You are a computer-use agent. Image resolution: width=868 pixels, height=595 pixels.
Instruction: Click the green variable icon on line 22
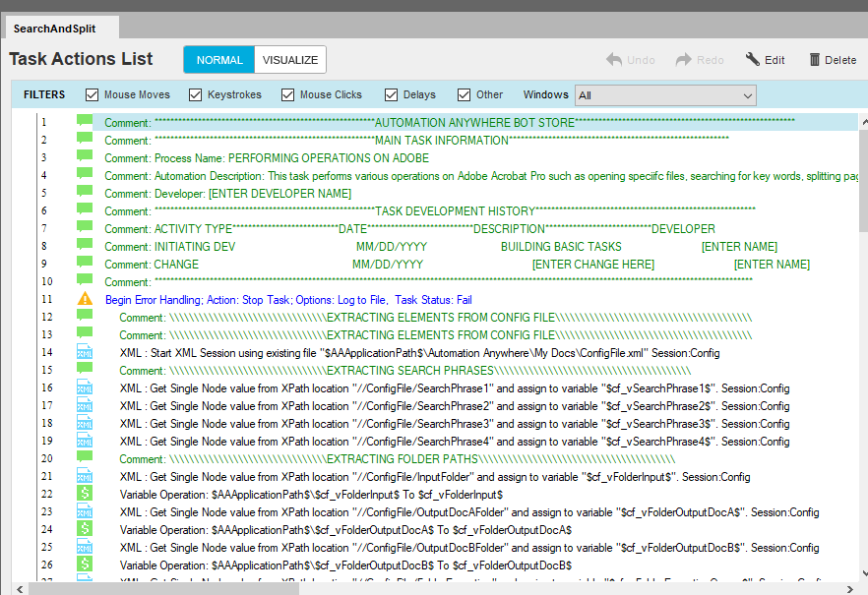coord(85,494)
